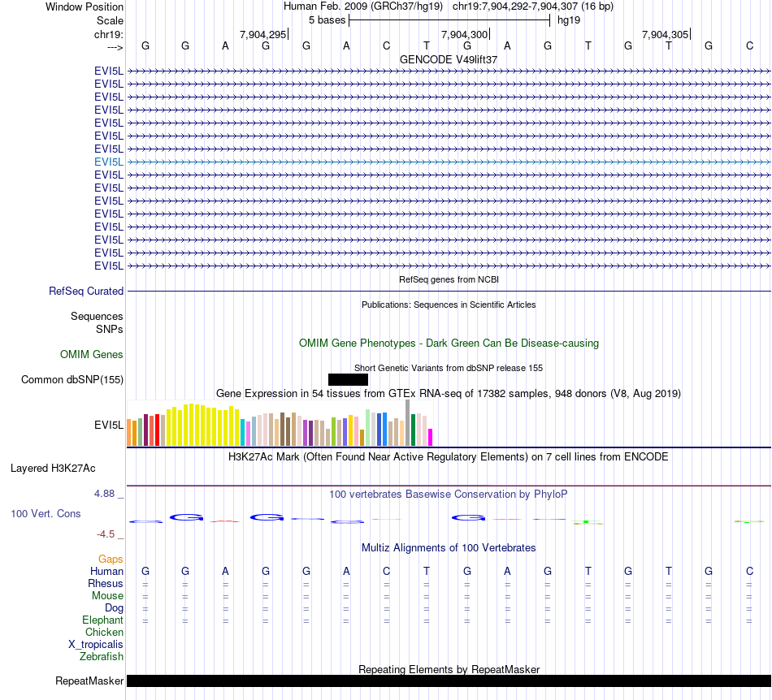Click the --> sequence direction label
This screenshot has height=700, width=772.
click(115, 47)
